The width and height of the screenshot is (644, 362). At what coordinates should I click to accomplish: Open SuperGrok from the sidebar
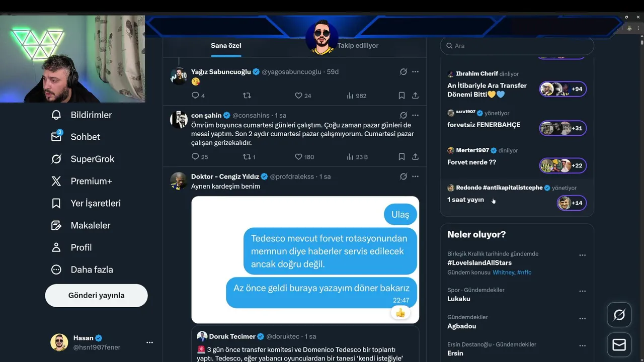[x=56, y=159]
